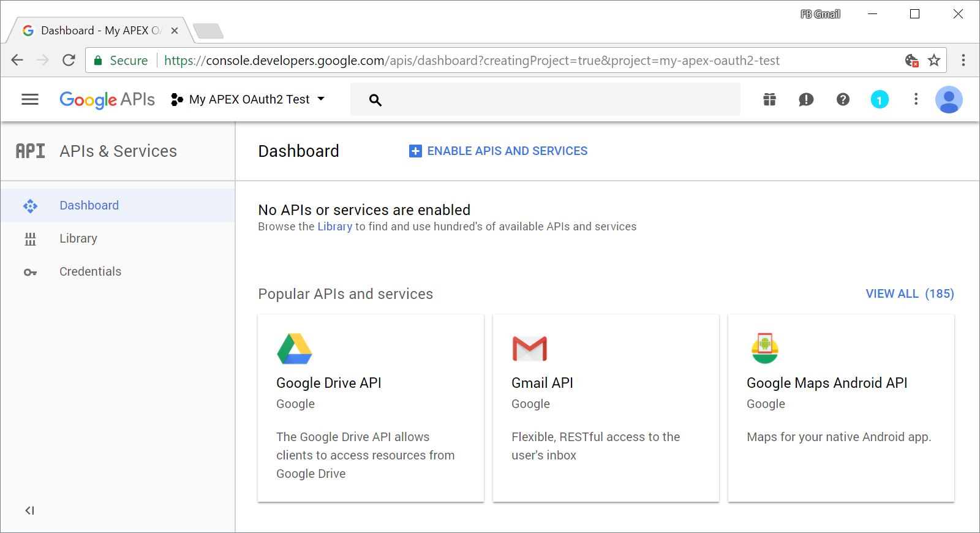Open Library in the sidebar

118,238
